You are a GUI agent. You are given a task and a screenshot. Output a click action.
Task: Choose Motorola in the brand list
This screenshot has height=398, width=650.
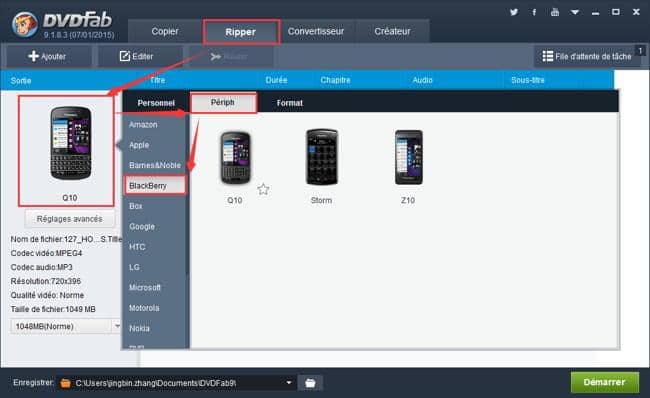point(144,308)
